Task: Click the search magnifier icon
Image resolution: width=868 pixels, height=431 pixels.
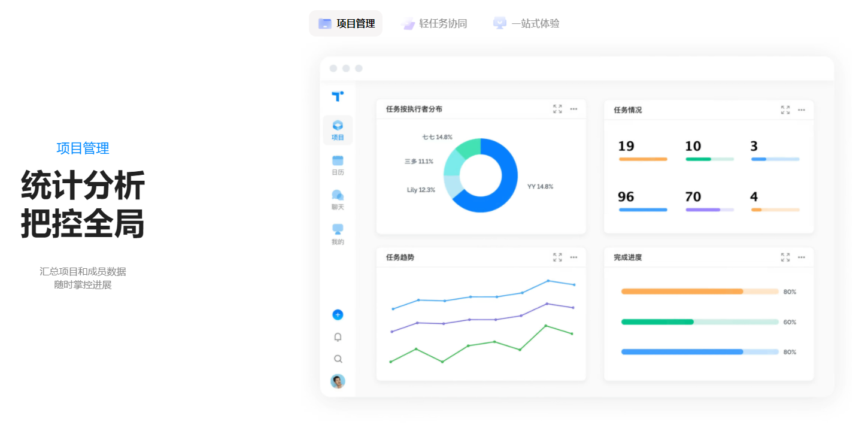Action: point(338,359)
